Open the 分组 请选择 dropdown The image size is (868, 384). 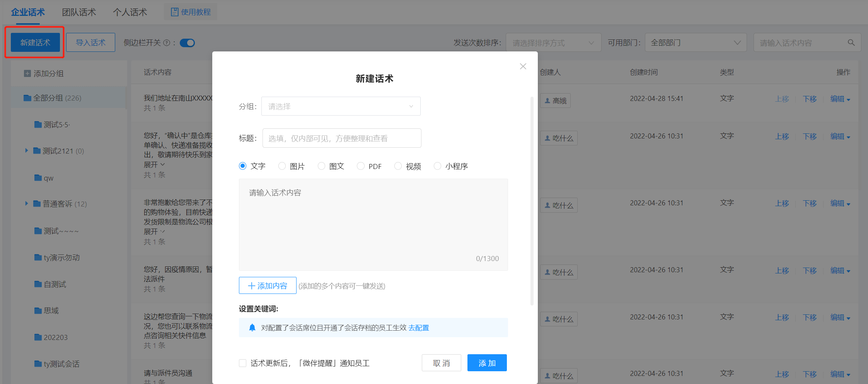tap(341, 106)
